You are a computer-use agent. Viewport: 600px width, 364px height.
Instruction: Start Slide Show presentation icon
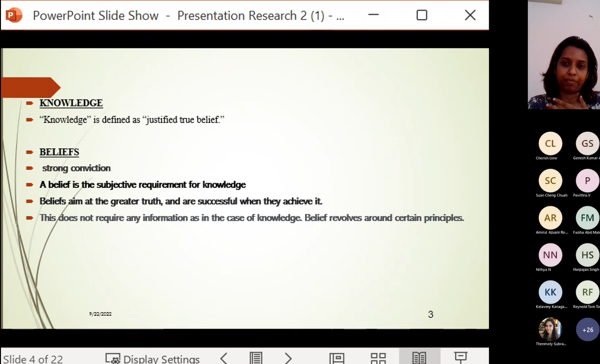point(460,357)
